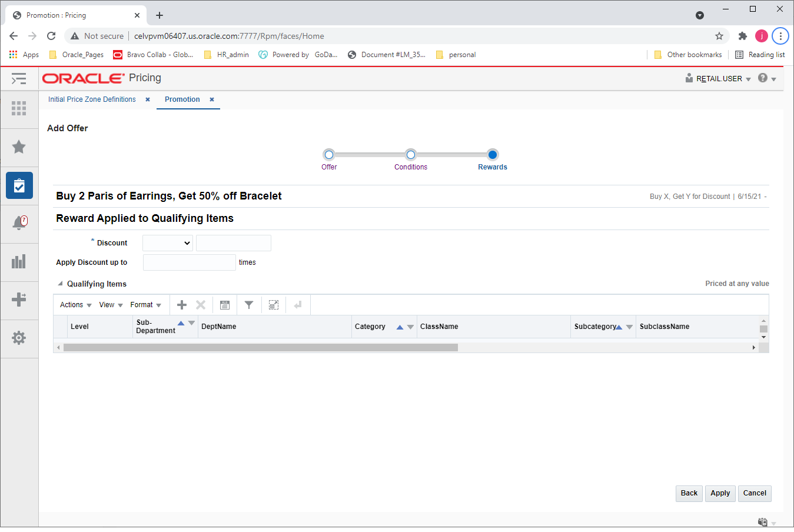The height and width of the screenshot is (532, 794).
Task: Go to the Conditions step in train
Action: pos(411,155)
